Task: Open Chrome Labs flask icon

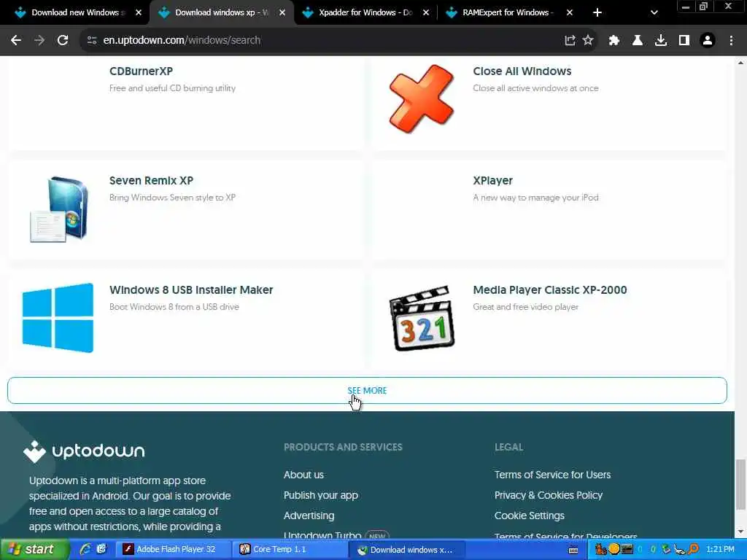Action: [638, 41]
